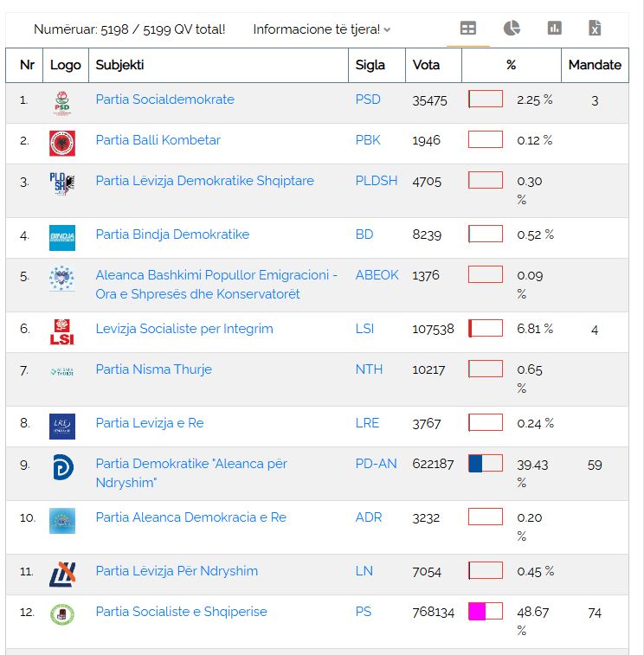Click the ABEOK alliance logo

click(62, 279)
